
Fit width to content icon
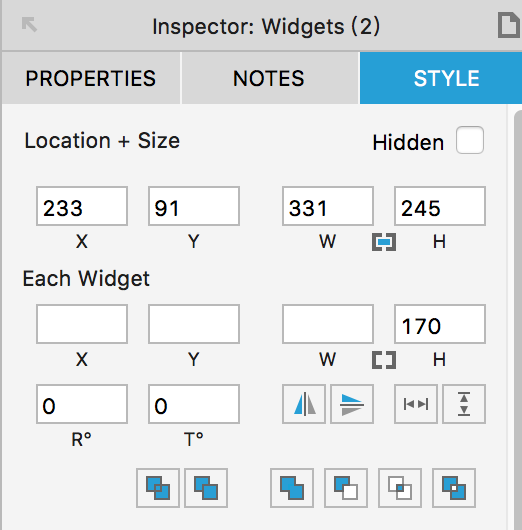pos(416,404)
